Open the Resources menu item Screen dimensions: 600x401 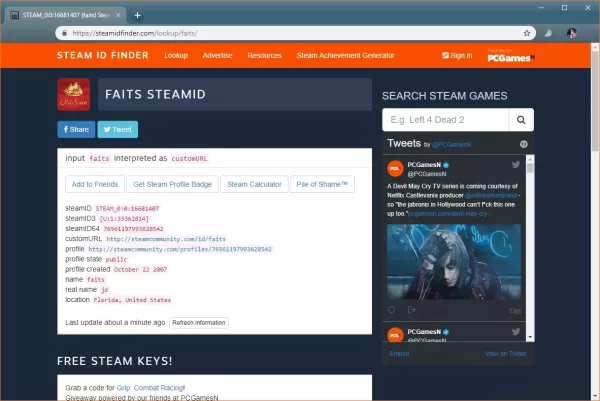[x=264, y=55]
